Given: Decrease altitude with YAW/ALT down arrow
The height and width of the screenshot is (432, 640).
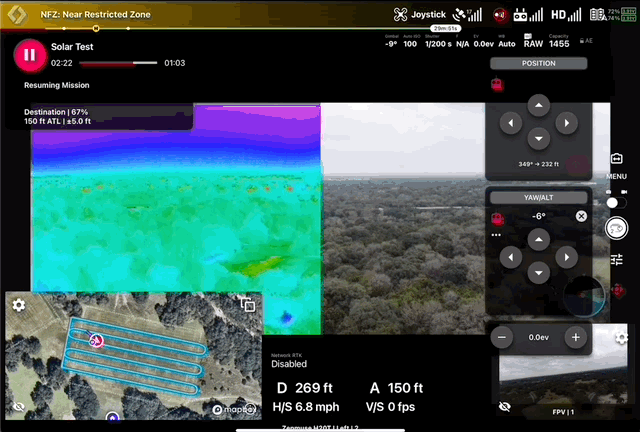Looking at the screenshot, I should click(x=539, y=273).
